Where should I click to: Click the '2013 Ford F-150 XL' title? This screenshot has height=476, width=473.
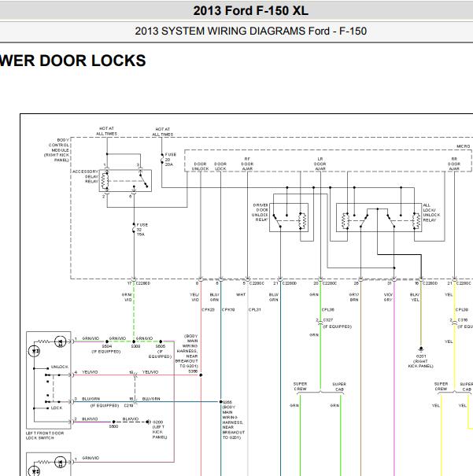(x=251, y=11)
